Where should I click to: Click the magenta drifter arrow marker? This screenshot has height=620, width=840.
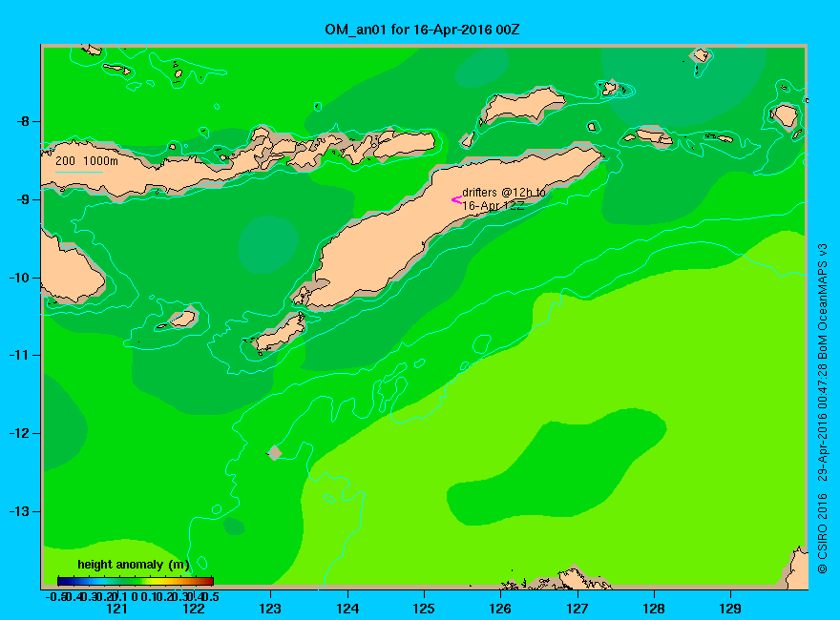456,199
